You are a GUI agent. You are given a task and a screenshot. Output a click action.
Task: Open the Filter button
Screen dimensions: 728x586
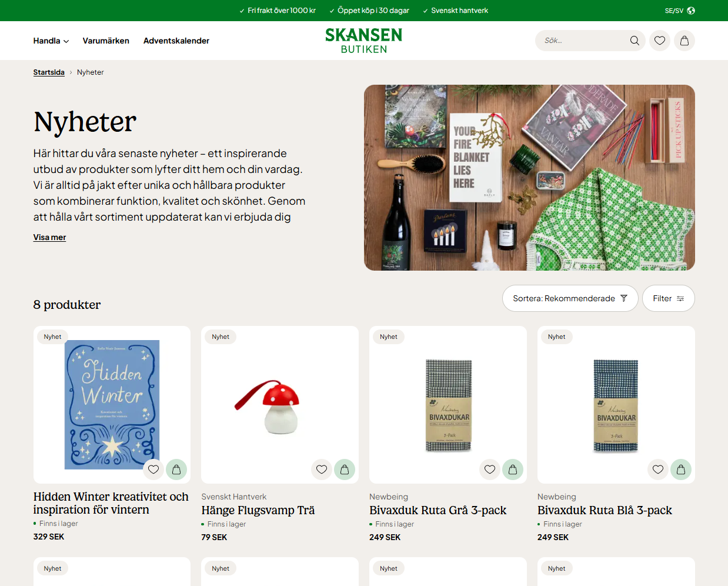click(669, 298)
